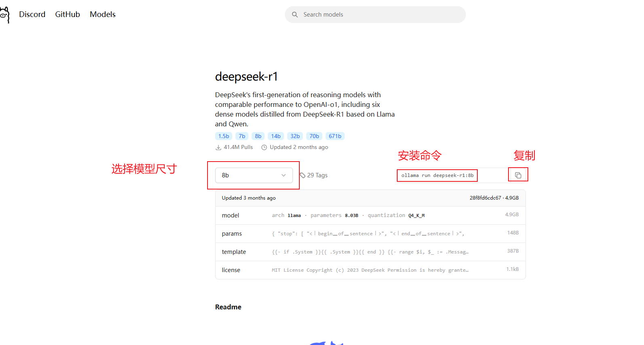Open the model file row
Viewport: 644px width, 345px height.
(x=370, y=215)
